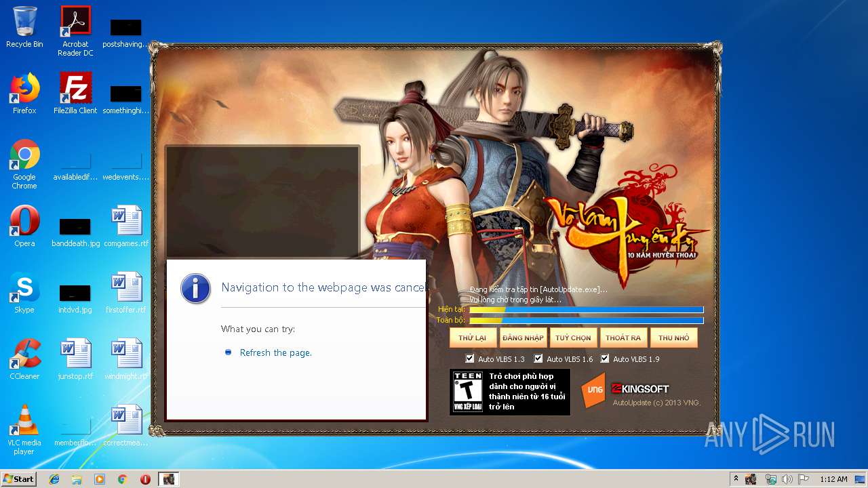Image resolution: width=868 pixels, height=488 pixels.
Task: Select the junstop.rtf document icon
Action: pos(75,359)
